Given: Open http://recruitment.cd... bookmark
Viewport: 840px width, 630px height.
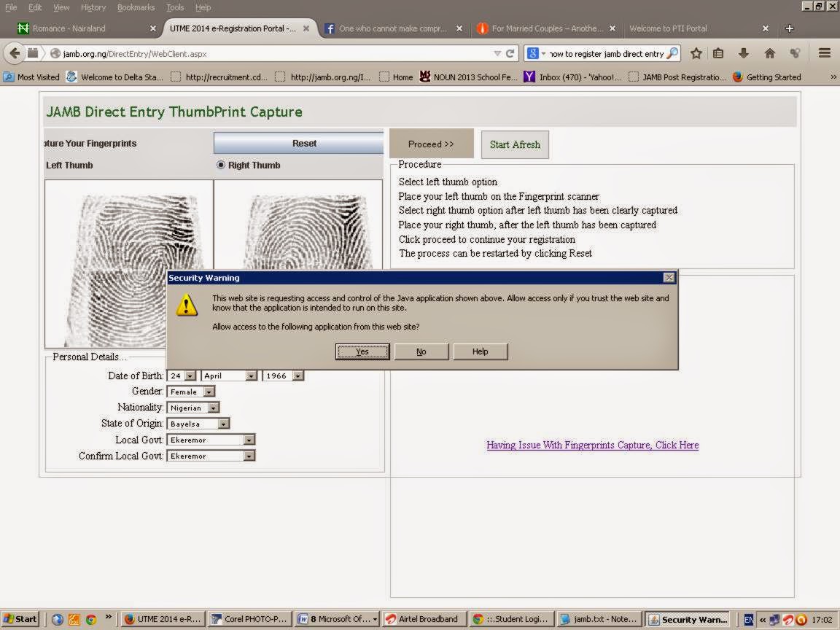Looking at the screenshot, I should [219, 77].
